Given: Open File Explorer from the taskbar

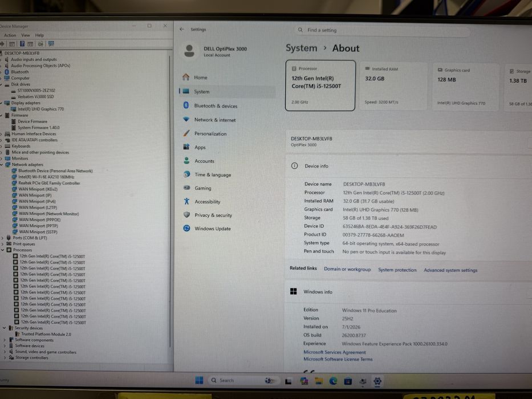Looking at the screenshot, I should pyautogui.click(x=319, y=381).
